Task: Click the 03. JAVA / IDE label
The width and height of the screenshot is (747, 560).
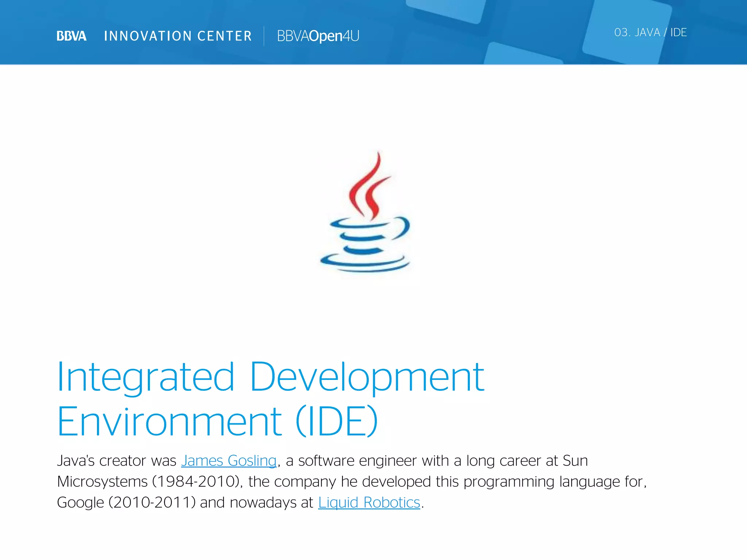Action: click(650, 32)
